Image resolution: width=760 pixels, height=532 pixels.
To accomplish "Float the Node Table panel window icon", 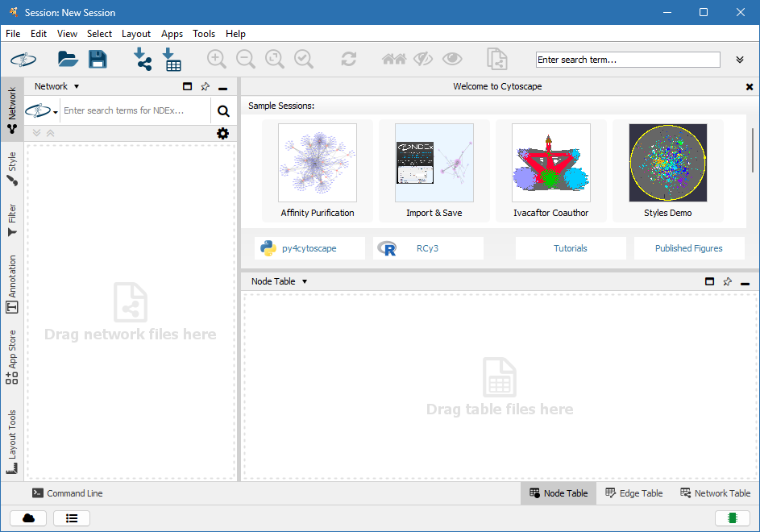I will pyautogui.click(x=709, y=281).
